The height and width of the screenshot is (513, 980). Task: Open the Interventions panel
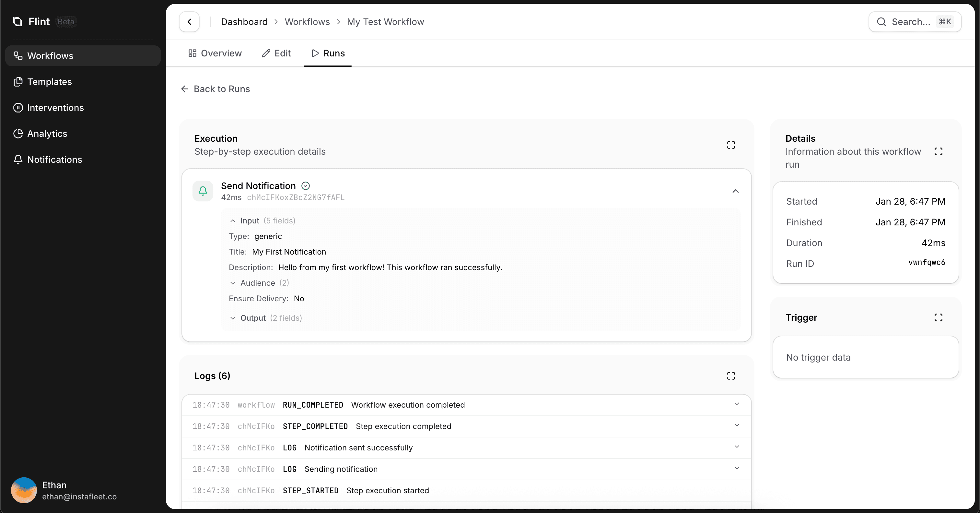coord(55,108)
